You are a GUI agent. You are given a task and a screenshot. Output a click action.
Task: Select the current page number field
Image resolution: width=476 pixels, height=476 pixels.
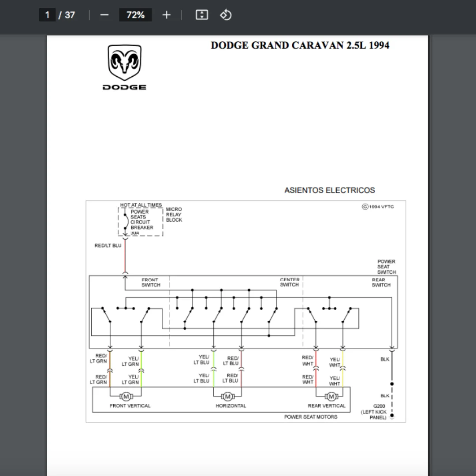(47, 15)
